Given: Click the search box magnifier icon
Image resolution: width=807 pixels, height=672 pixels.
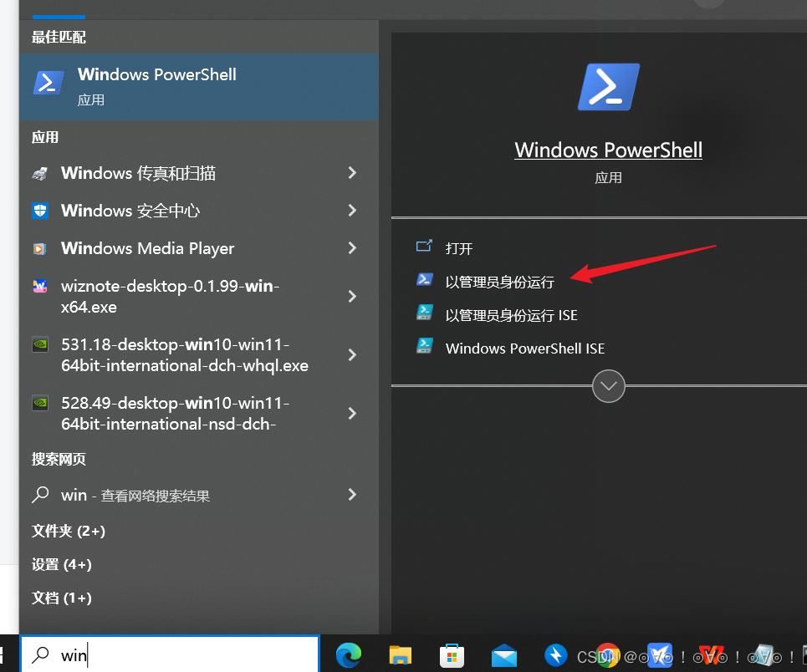Looking at the screenshot, I should coord(40,655).
